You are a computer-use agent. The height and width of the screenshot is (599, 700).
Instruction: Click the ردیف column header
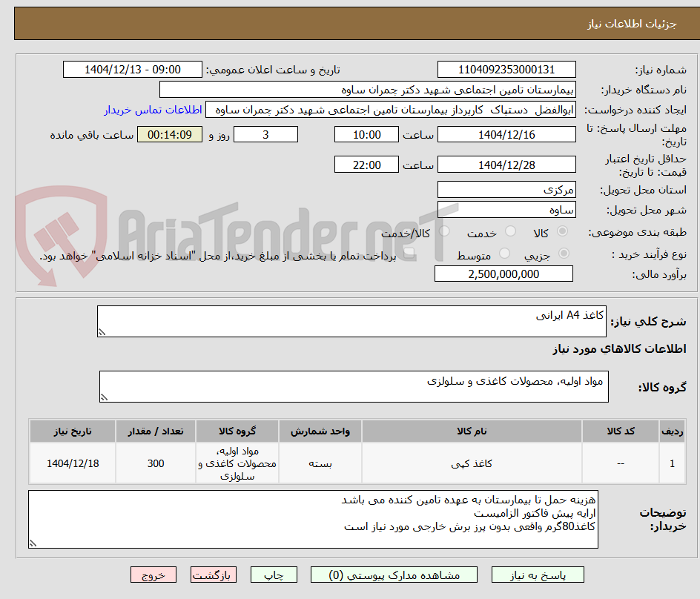click(673, 431)
